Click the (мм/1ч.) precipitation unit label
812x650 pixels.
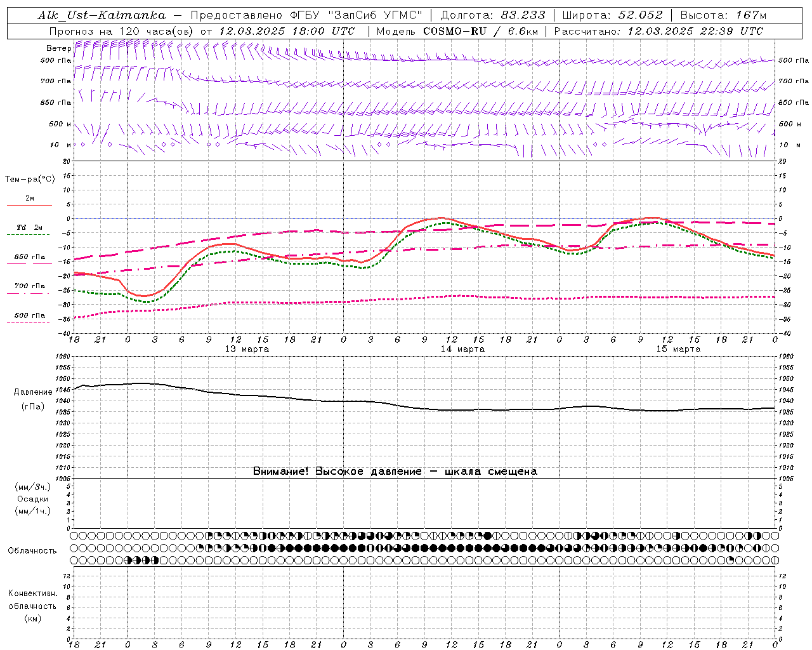[x=33, y=511]
